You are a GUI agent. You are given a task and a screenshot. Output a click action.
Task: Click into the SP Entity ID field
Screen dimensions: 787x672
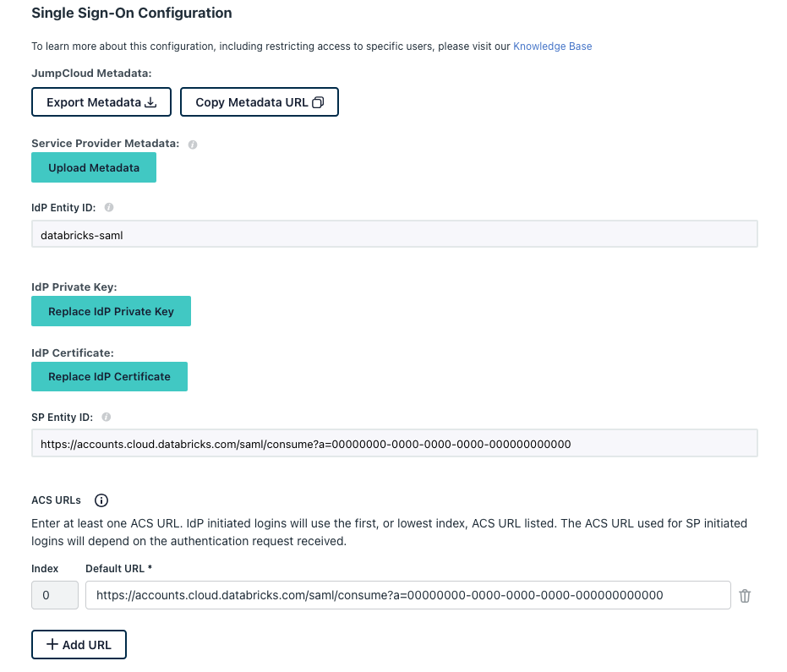394,444
